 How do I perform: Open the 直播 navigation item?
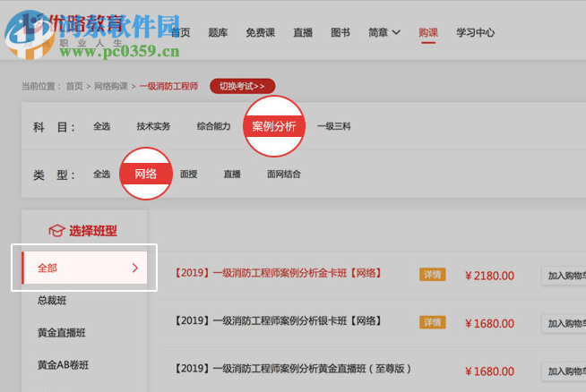tap(303, 33)
